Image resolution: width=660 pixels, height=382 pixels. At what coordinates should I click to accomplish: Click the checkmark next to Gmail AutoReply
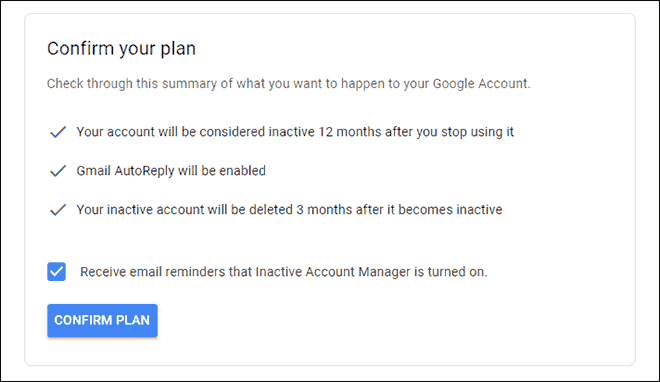58,171
